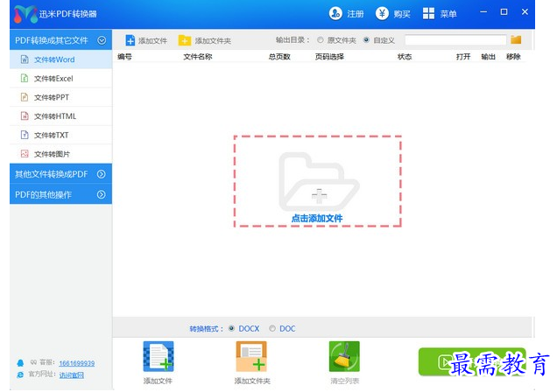
Task: Click the 注册 user icon
Action: (335, 13)
